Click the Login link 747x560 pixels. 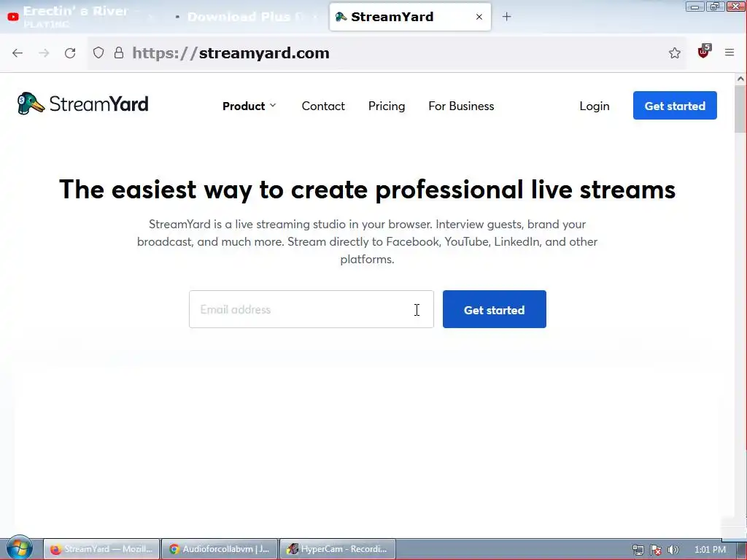pos(594,106)
